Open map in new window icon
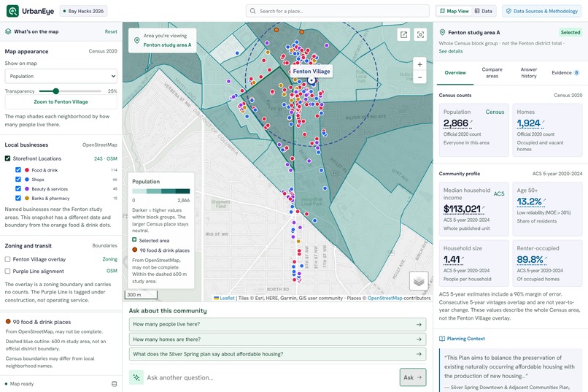 coord(403,34)
